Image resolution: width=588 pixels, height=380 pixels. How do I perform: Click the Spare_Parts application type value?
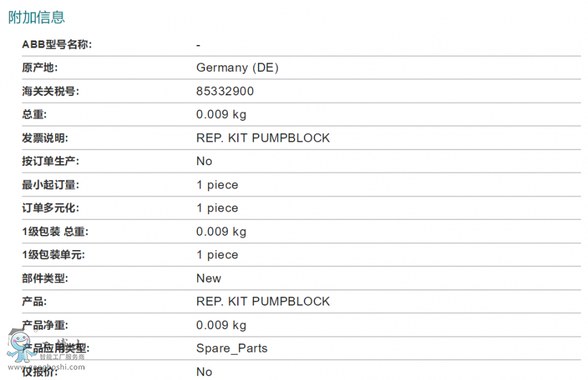[232, 349]
